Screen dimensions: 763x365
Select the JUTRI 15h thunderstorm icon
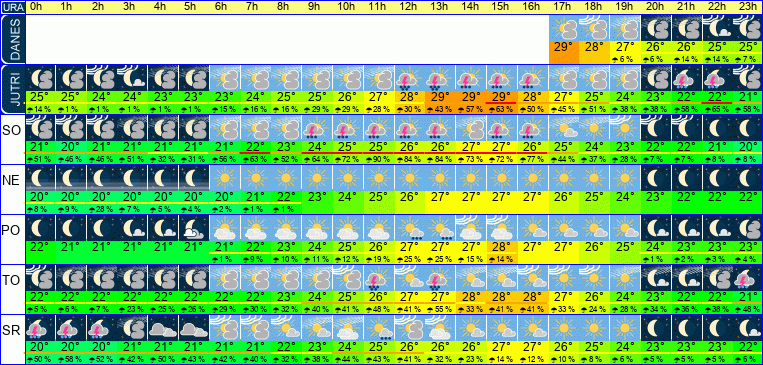pos(502,78)
